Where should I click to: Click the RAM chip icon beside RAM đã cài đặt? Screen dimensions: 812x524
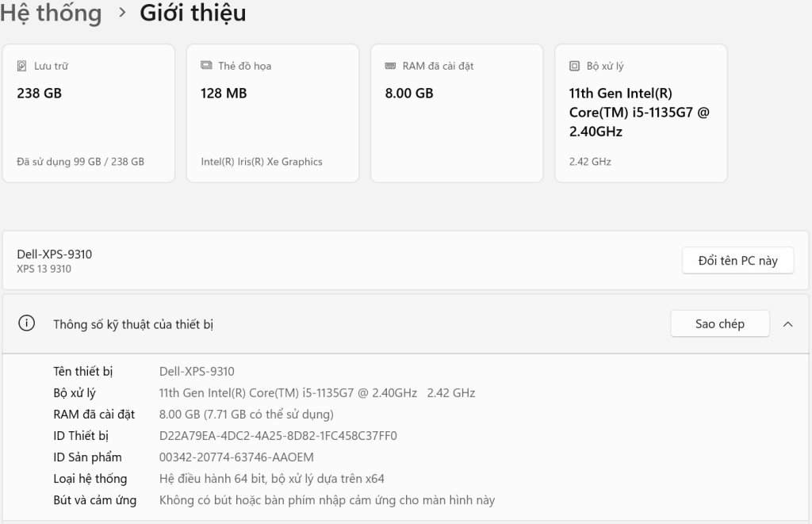coord(390,66)
